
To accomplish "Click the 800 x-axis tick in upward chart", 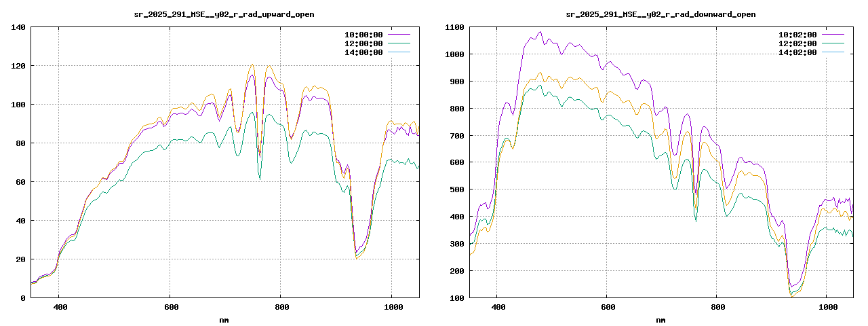I will click(281, 308).
